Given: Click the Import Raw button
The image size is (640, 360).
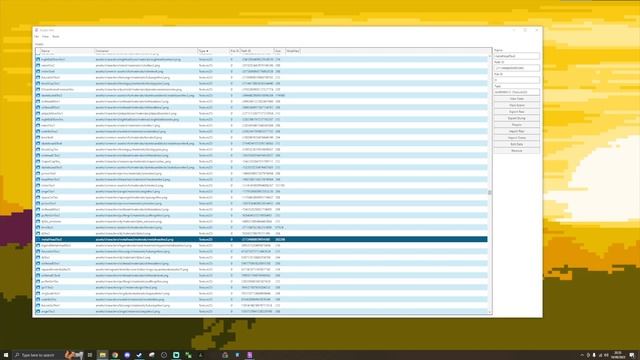Looking at the screenshot, I should coord(516,131).
